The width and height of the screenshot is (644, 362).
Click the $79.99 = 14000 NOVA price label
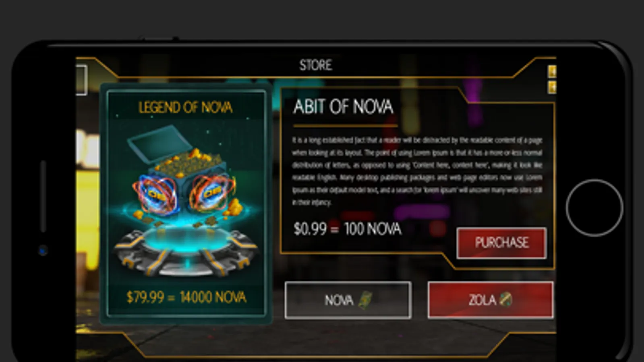click(x=186, y=297)
